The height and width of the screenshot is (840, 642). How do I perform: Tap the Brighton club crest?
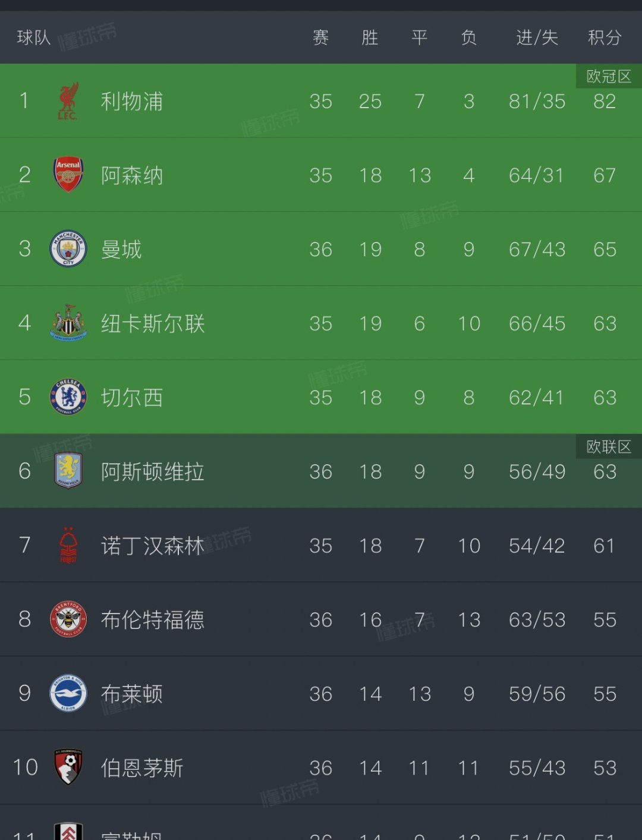(68, 693)
